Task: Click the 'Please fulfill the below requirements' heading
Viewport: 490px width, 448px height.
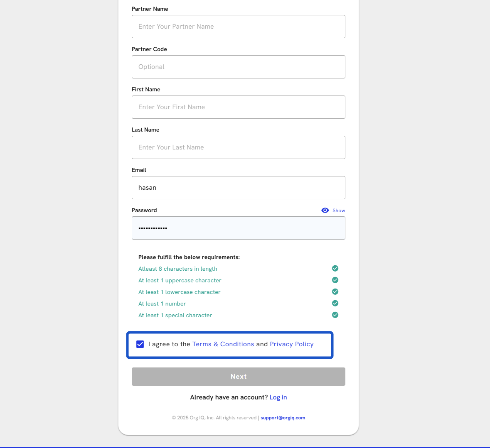Action: [x=189, y=257]
